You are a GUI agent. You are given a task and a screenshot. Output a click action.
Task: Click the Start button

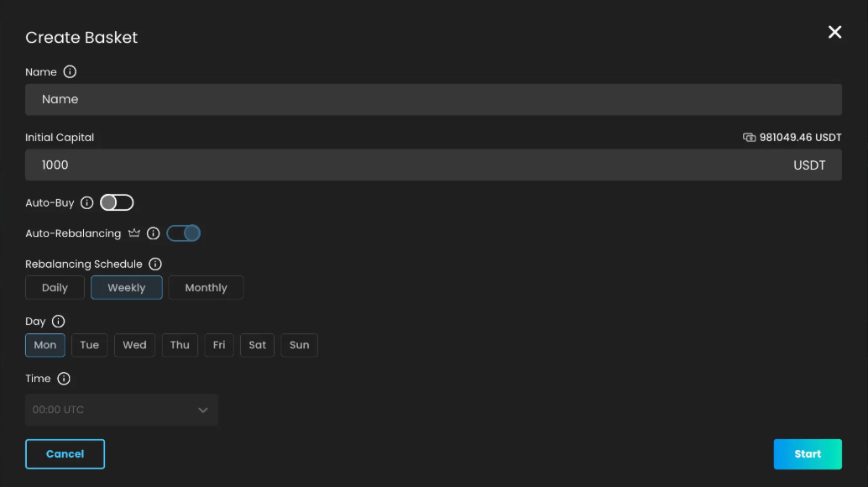808,453
